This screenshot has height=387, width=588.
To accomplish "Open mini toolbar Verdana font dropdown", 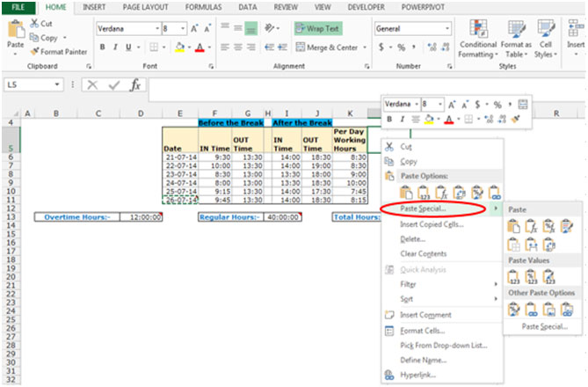I will [417, 104].
